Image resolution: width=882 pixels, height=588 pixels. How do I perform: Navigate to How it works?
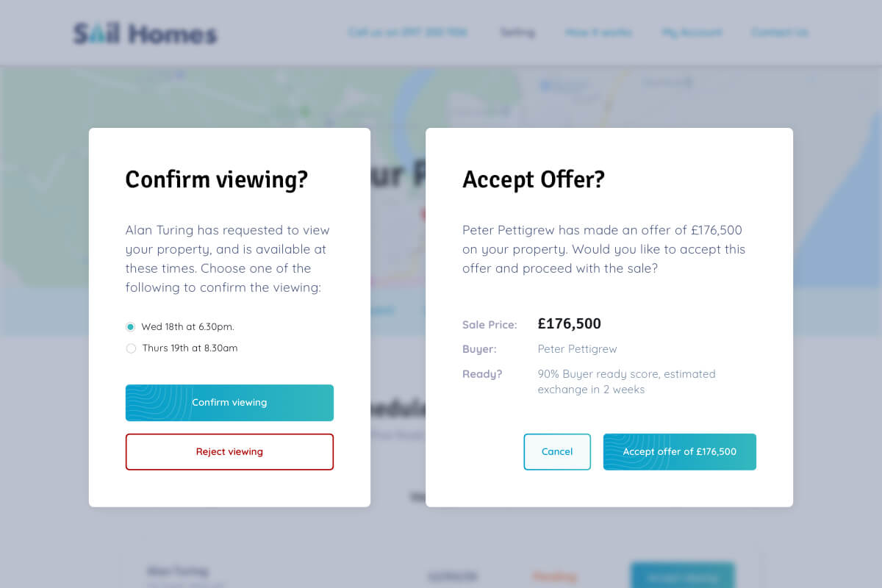point(599,32)
